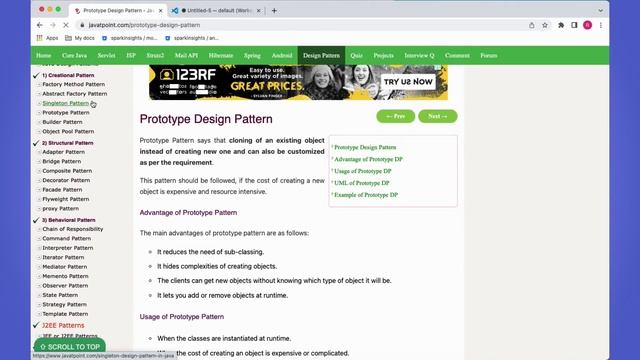Jump to Example of Prototype DP
The height and width of the screenshot is (360, 640).
[366, 195]
